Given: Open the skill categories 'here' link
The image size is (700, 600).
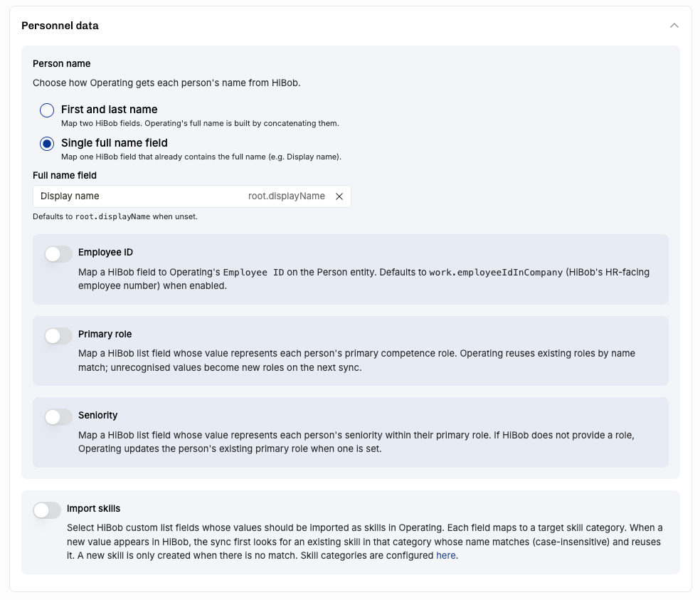Looking at the screenshot, I should [445, 555].
